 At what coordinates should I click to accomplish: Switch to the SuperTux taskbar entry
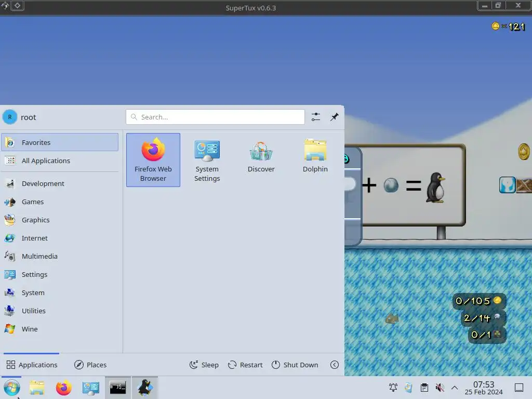145,388
